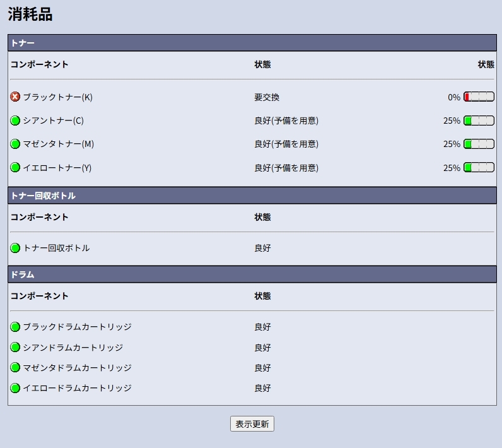The image size is (502, 448).
Task: Select the シアントナー(C) label
Action: coord(54,121)
